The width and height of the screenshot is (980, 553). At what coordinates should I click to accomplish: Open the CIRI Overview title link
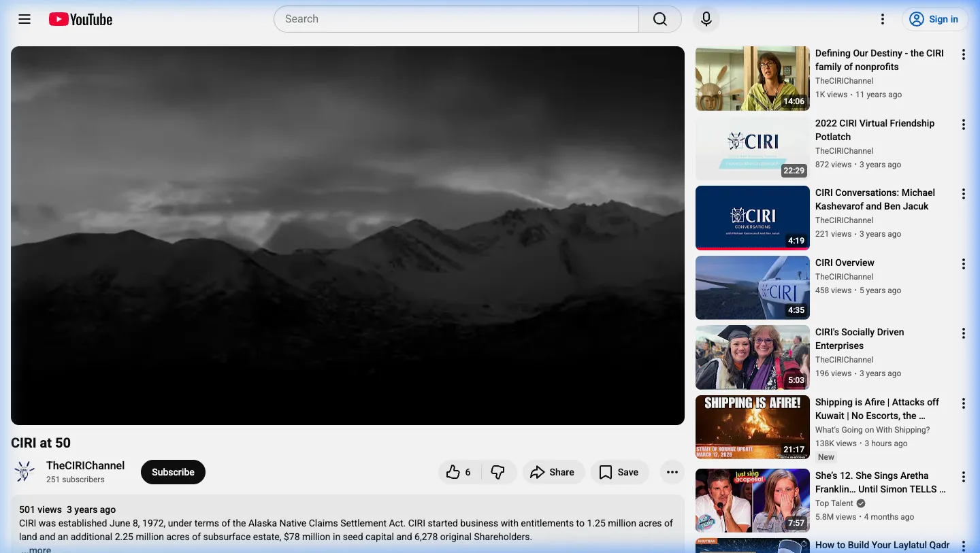pos(845,263)
